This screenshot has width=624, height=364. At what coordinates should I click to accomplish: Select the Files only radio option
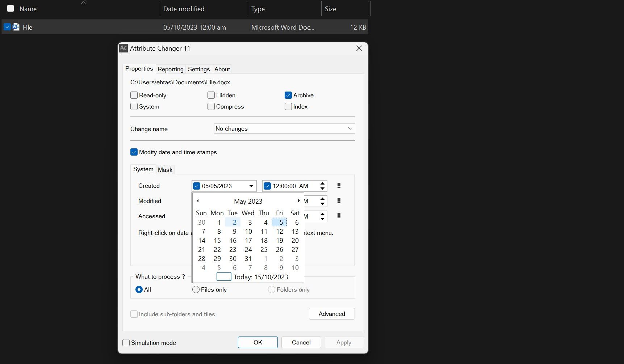point(196,289)
